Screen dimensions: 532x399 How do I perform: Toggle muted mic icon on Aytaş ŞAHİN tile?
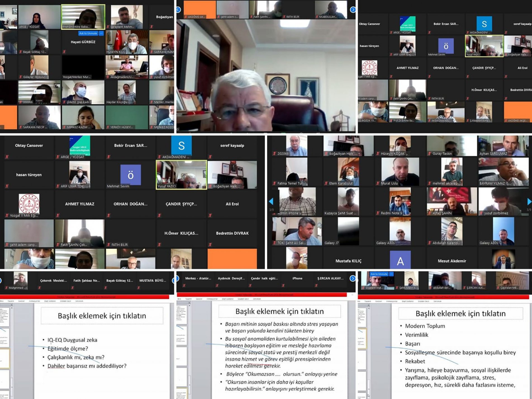coord(429,213)
